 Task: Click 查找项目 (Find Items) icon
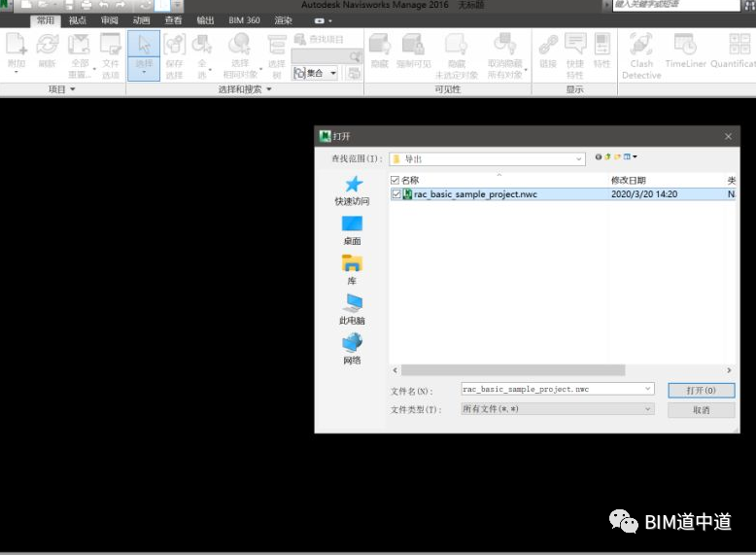point(318,39)
